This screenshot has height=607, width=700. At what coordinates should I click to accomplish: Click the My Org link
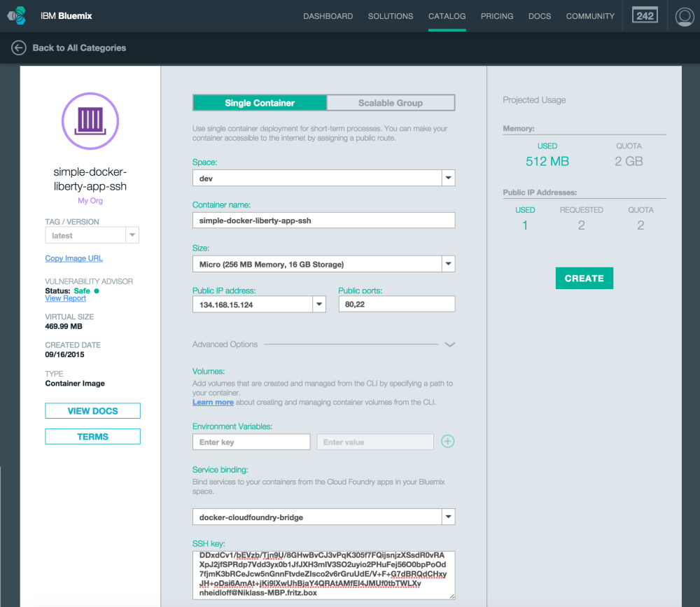pos(90,200)
